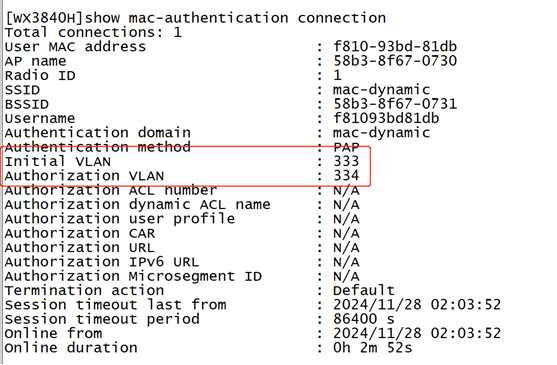
Task: Click the Session timeout period value 86400 s
Action: [x=364, y=319]
